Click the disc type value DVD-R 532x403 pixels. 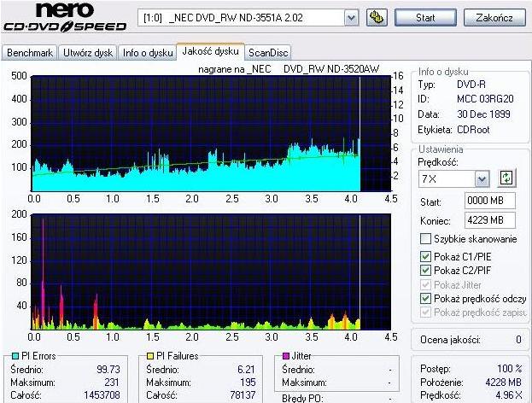(471, 85)
